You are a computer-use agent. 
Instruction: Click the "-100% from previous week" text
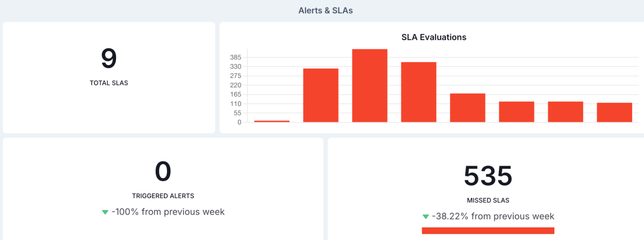click(x=168, y=212)
